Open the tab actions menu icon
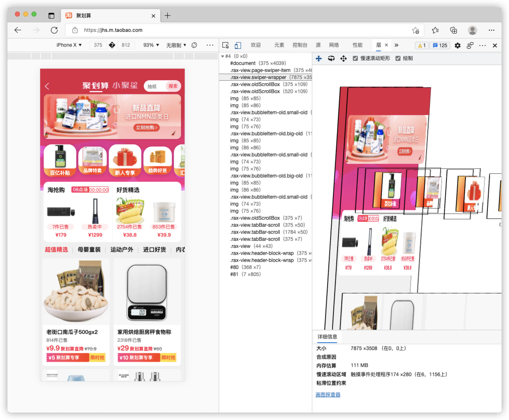The image size is (509, 420). [51, 16]
